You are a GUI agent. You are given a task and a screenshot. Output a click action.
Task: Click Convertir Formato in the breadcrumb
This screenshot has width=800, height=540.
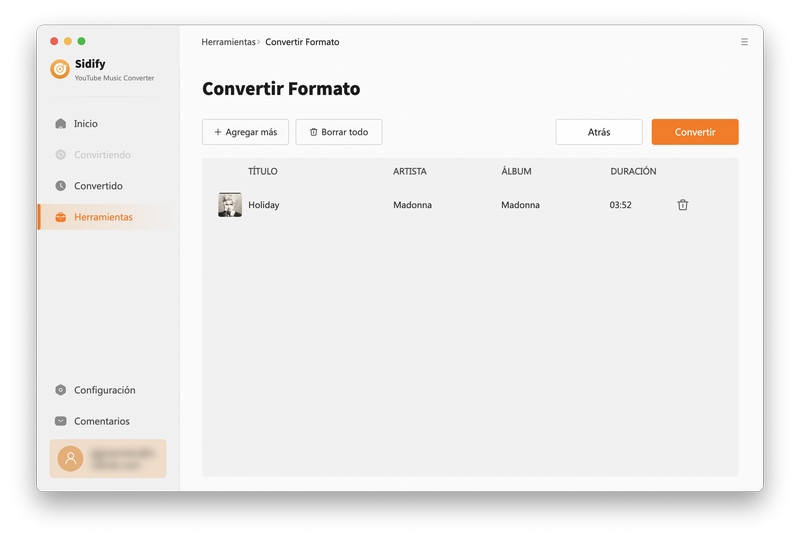click(x=302, y=42)
